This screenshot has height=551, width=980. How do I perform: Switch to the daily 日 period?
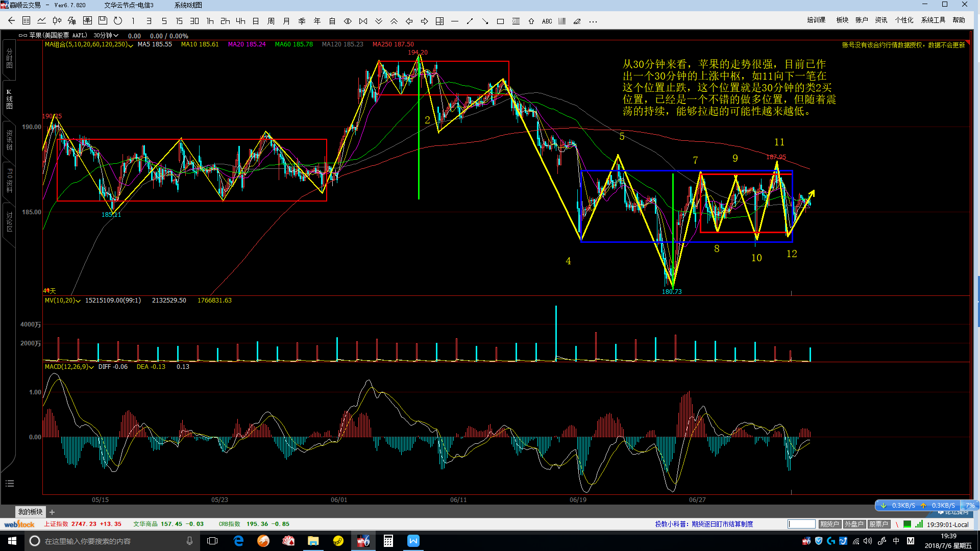point(256,21)
